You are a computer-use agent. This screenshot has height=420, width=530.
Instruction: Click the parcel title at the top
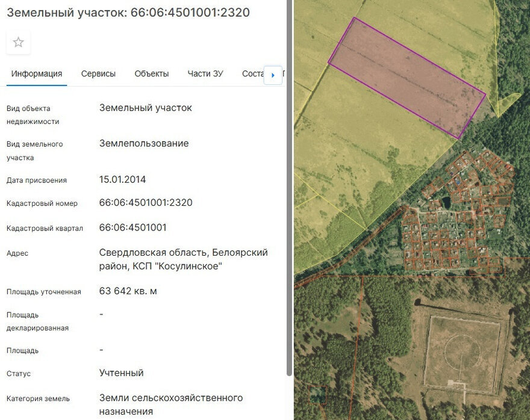point(128,12)
